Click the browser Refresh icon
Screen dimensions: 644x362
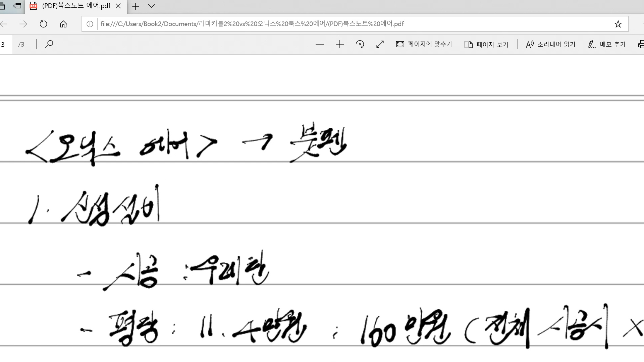43,24
